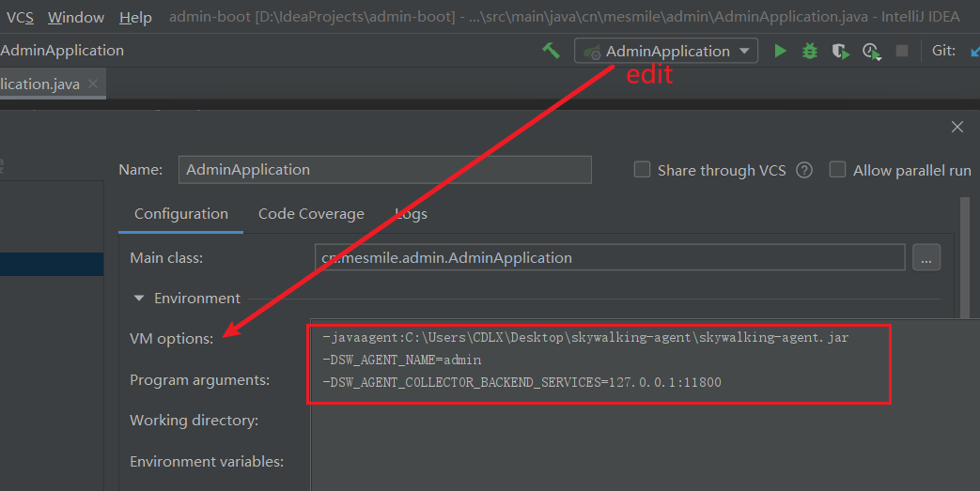Collapse the Environment section

coord(139,299)
